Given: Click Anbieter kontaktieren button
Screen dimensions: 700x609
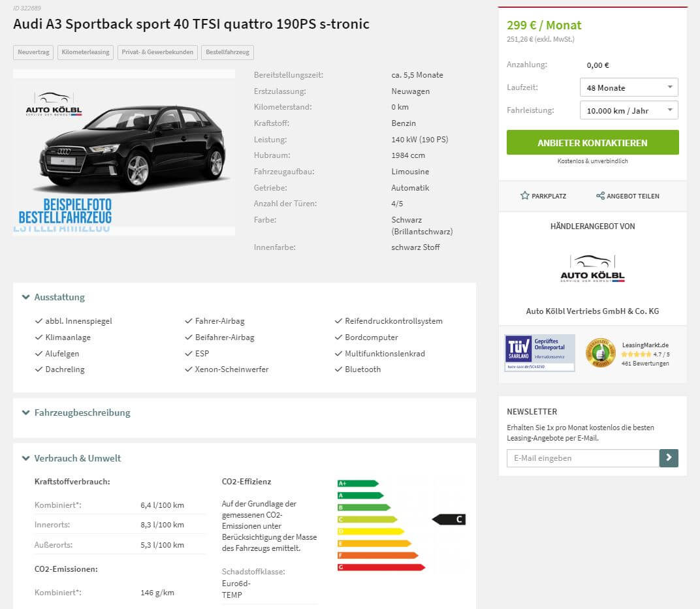Looking at the screenshot, I should coord(592,142).
